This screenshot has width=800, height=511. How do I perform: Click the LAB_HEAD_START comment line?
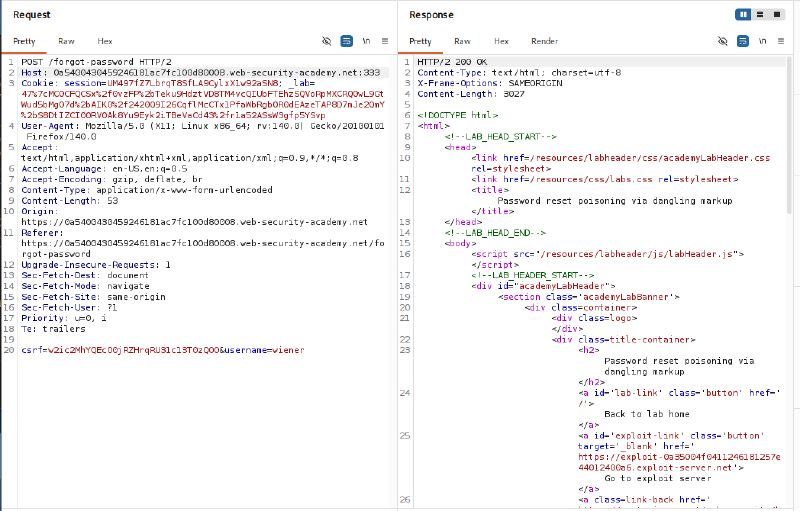point(500,137)
